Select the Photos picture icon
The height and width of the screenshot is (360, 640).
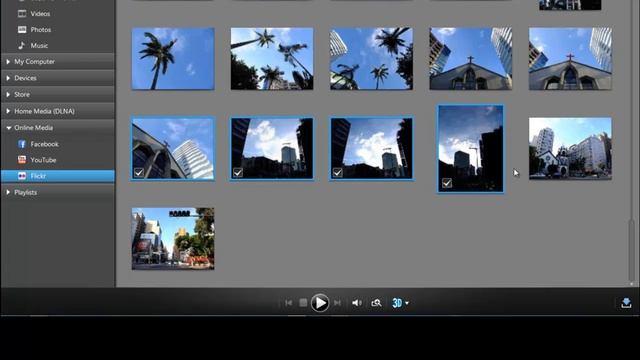22,29
